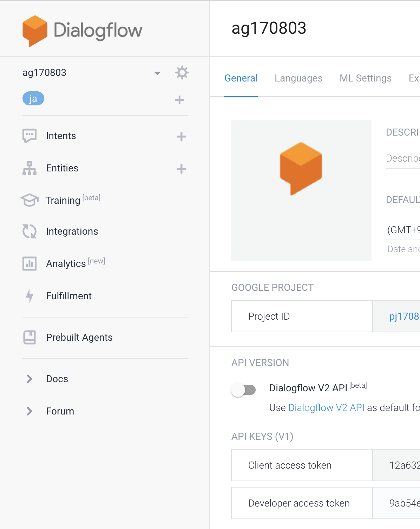Expand the Docs section chevron
The width and height of the screenshot is (420, 529).
point(29,379)
